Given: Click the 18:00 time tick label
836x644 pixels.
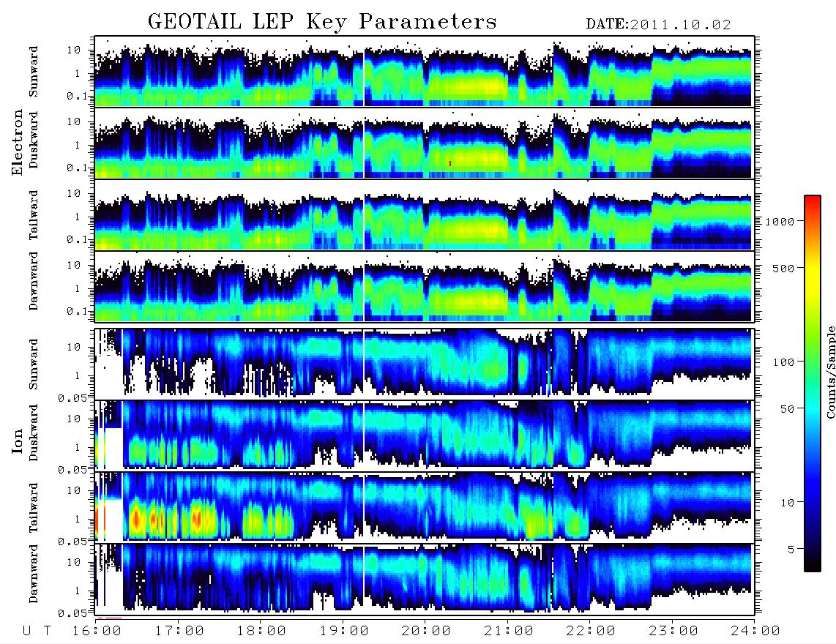Looking at the screenshot, I should 261,632.
